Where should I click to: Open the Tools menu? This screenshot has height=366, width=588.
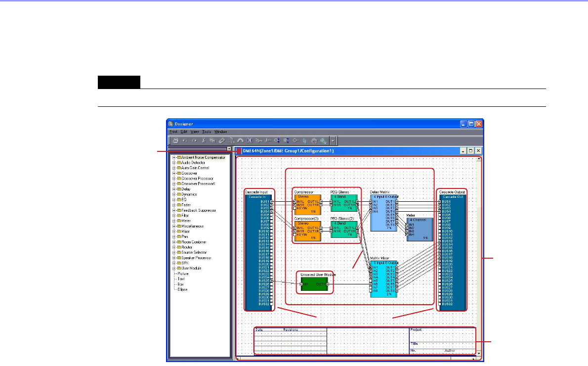(207, 132)
